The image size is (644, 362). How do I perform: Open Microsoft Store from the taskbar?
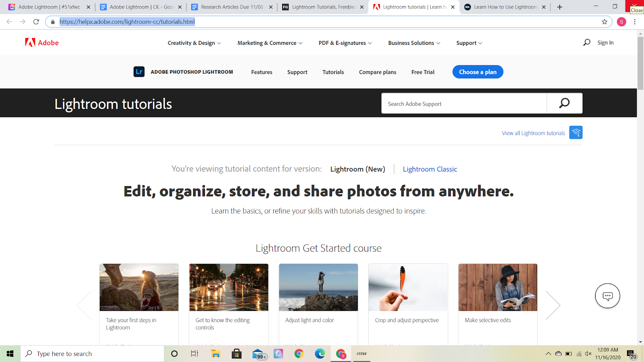click(237, 354)
